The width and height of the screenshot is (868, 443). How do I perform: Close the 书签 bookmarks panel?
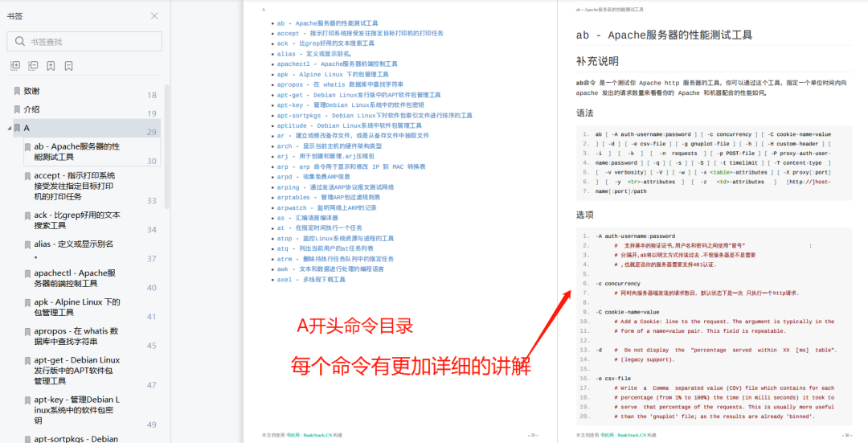point(154,16)
